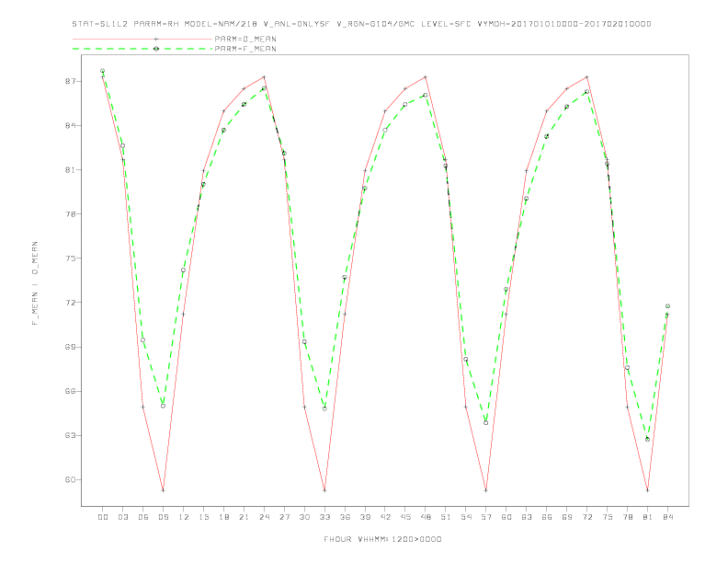
Task: Click the F_MEAN circle marker at hour 57
Action: 486,423
